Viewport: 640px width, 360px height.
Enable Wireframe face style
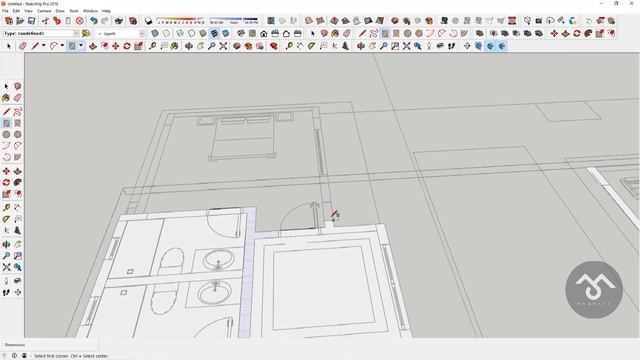pos(180,33)
